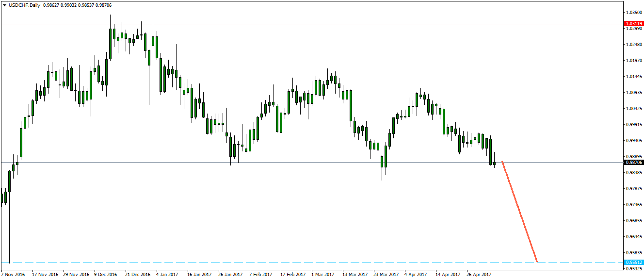Select the red descending trend line
644x280 pixels.
coord(519,212)
